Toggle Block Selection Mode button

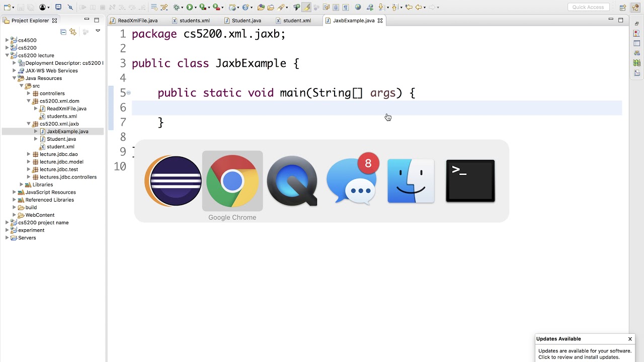click(336, 7)
